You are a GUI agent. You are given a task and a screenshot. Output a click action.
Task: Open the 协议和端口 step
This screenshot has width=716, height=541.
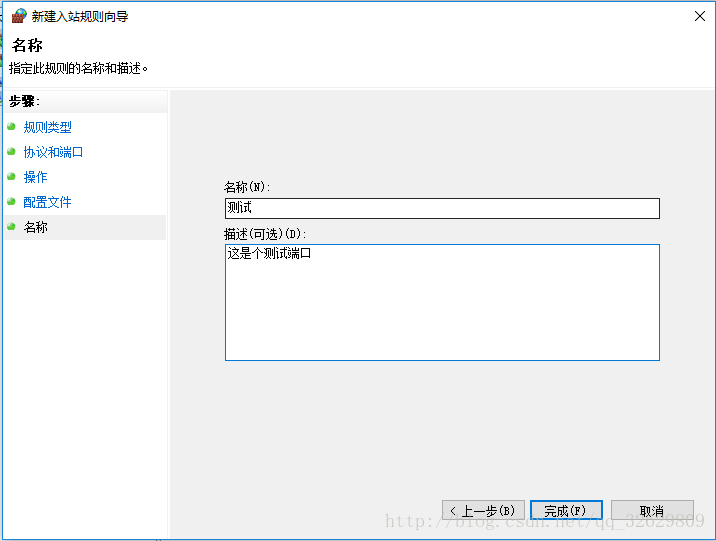53,152
